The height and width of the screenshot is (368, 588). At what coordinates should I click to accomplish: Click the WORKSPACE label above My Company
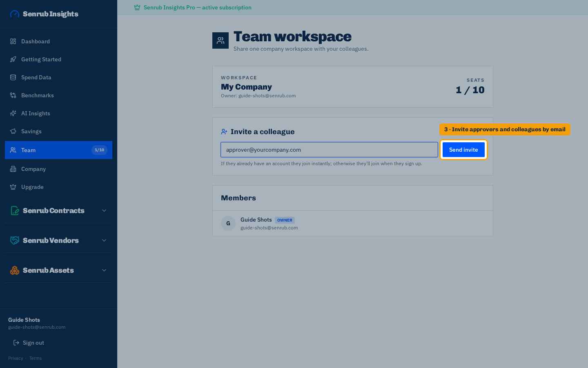coord(239,78)
